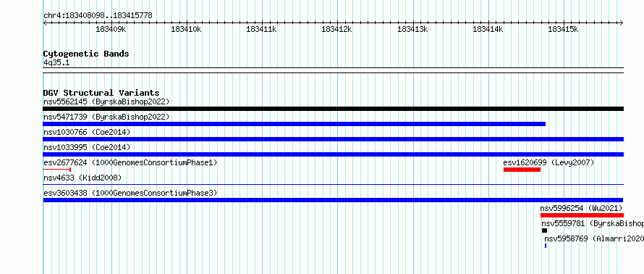Click the blue nsv1030766 variant bar

tap(333, 139)
